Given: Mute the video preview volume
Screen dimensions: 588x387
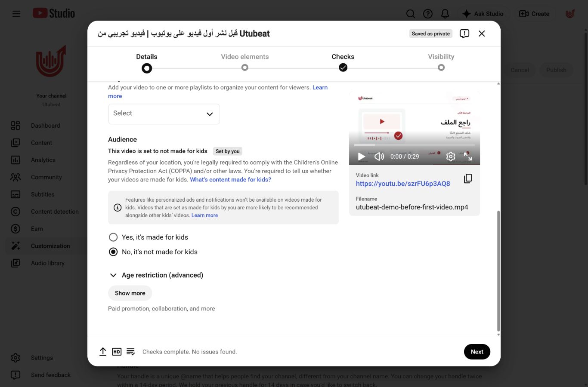Looking at the screenshot, I should (x=379, y=157).
